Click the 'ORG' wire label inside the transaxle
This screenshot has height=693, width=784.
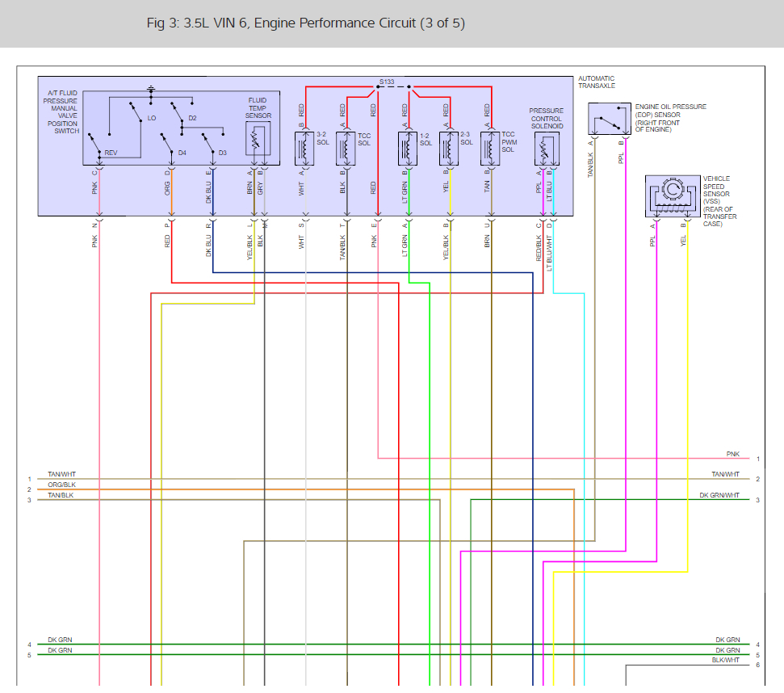167,188
